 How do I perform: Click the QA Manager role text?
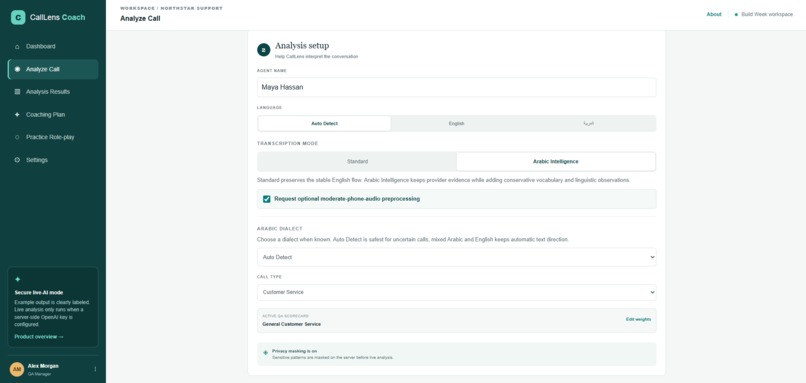(x=39, y=374)
